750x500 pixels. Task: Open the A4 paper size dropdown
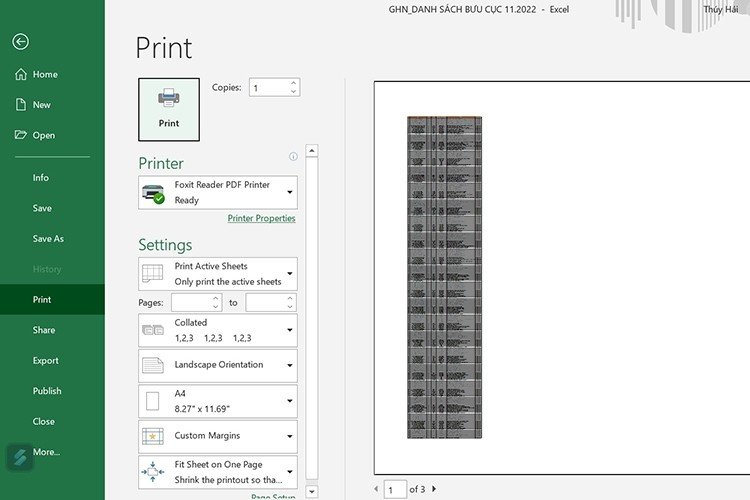coord(290,400)
